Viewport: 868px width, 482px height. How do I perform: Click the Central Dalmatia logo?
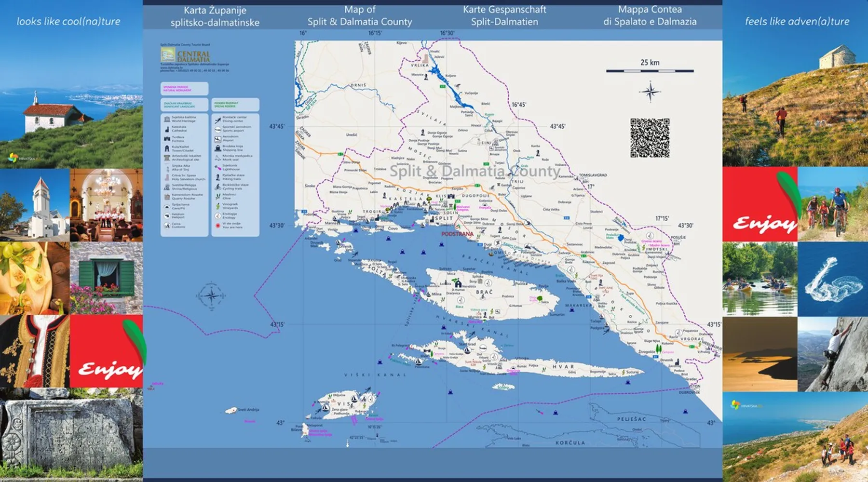pyautogui.click(x=186, y=55)
